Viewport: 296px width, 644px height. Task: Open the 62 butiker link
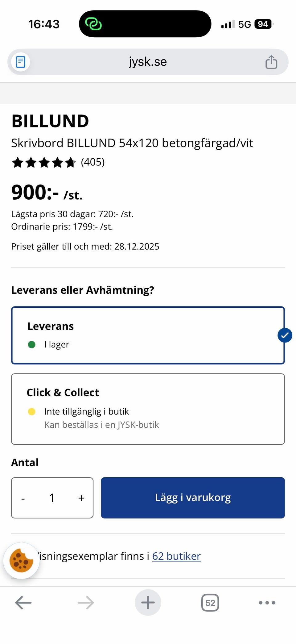pyautogui.click(x=176, y=556)
